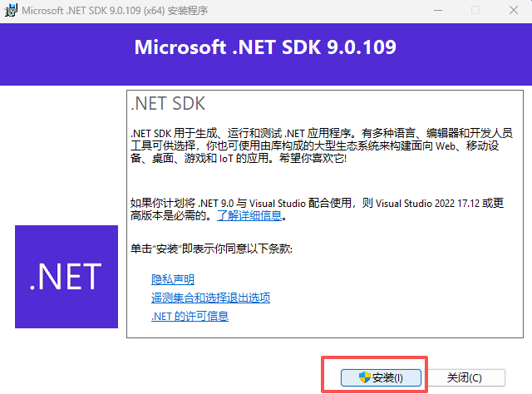Minimize the installer window
This screenshot has height=394, width=532.
point(438,10)
